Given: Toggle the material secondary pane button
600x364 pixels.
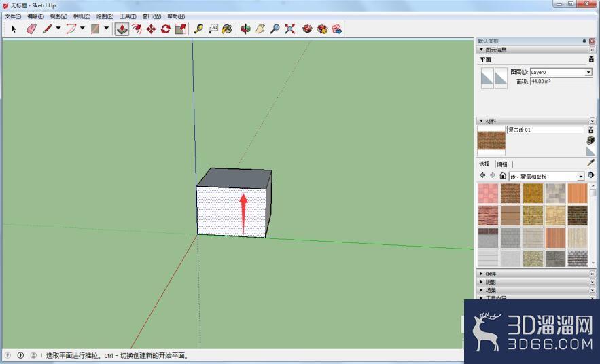Looking at the screenshot, I should [590, 130].
